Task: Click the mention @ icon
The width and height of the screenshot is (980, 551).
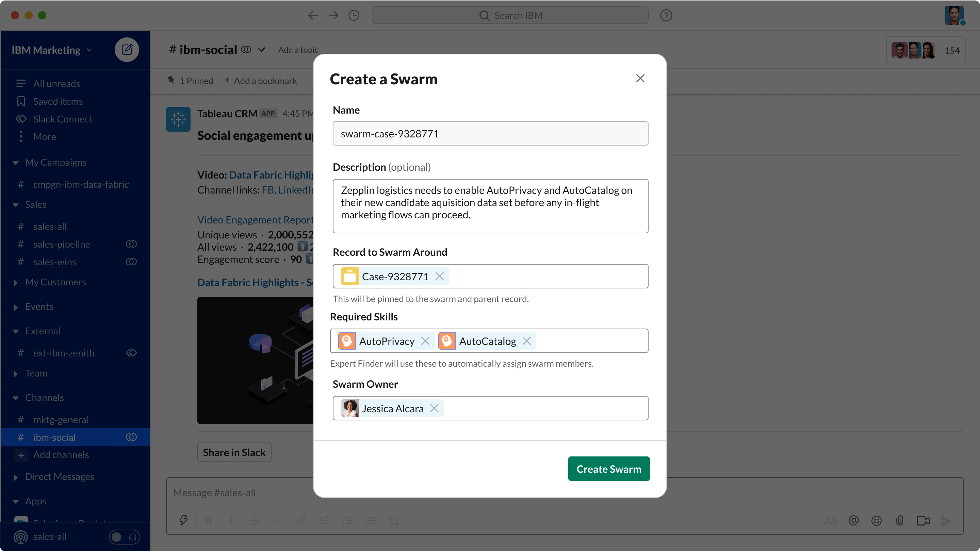Action: click(853, 520)
